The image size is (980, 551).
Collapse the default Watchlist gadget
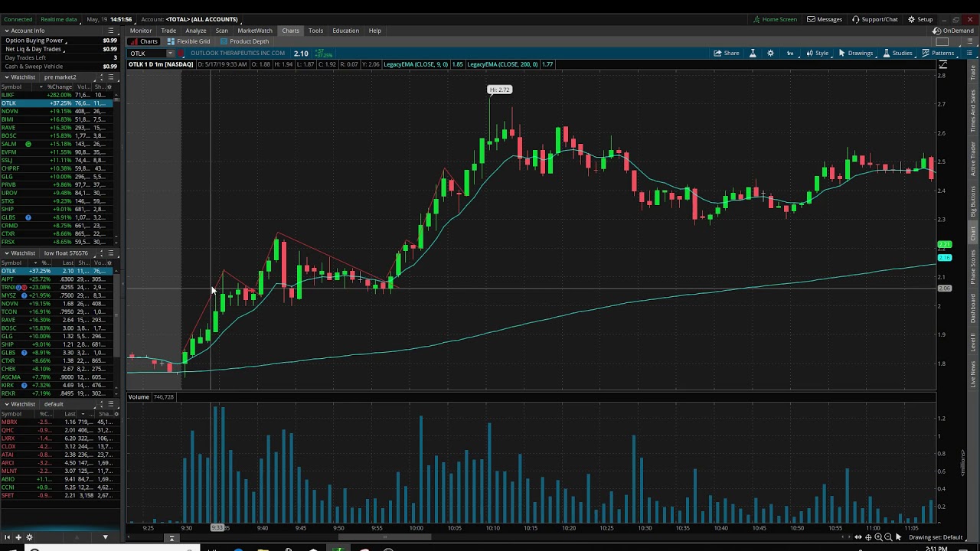[6, 404]
